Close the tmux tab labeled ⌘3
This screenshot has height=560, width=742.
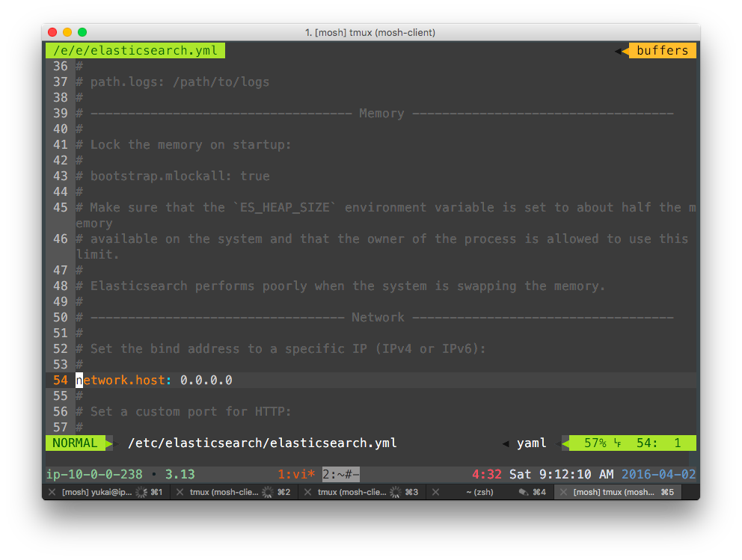click(307, 493)
